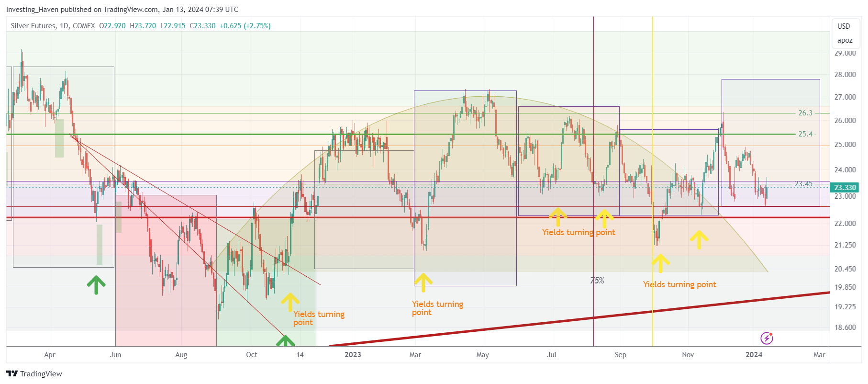Viewport: 868px width, 384px height.
Task: Click the Nov label on the time axis
Action: (688, 355)
